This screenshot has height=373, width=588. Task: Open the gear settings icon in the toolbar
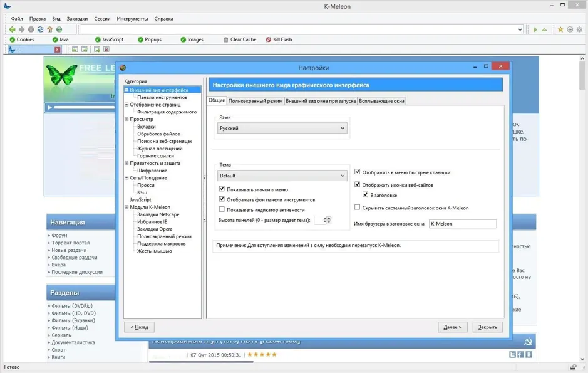[x=579, y=29]
